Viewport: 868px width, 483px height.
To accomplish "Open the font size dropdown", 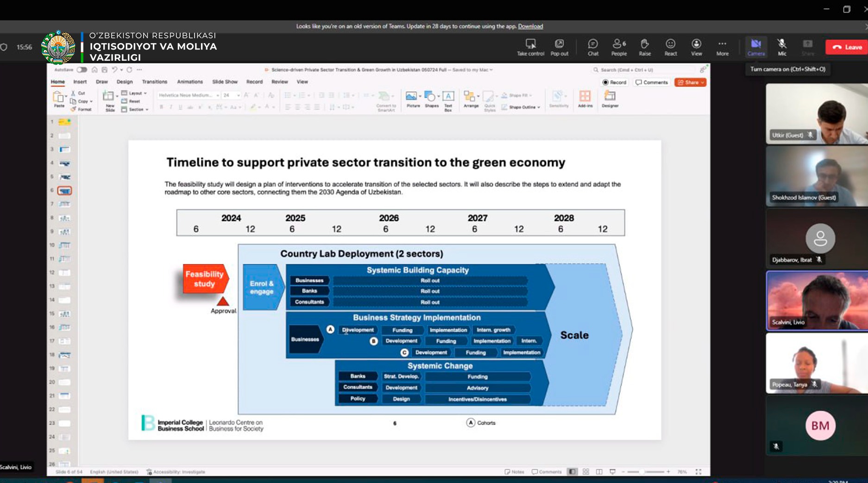I will pyautogui.click(x=238, y=95).
